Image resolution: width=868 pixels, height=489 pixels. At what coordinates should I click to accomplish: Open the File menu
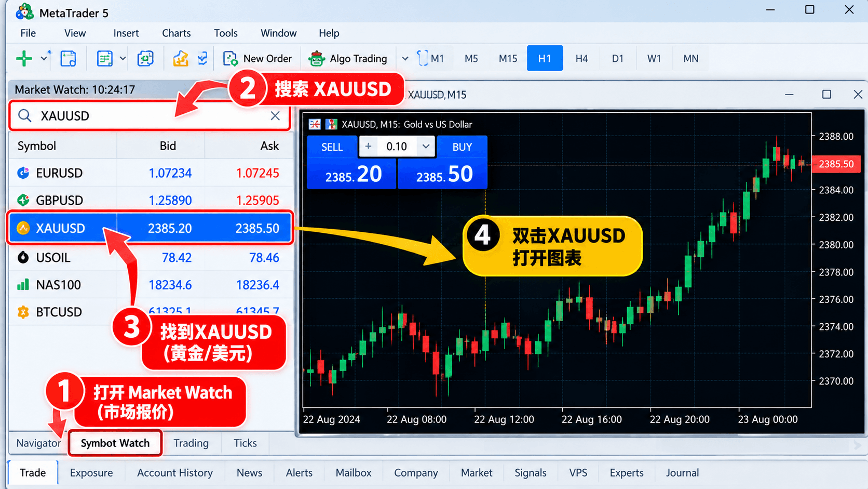coord(28,33)
